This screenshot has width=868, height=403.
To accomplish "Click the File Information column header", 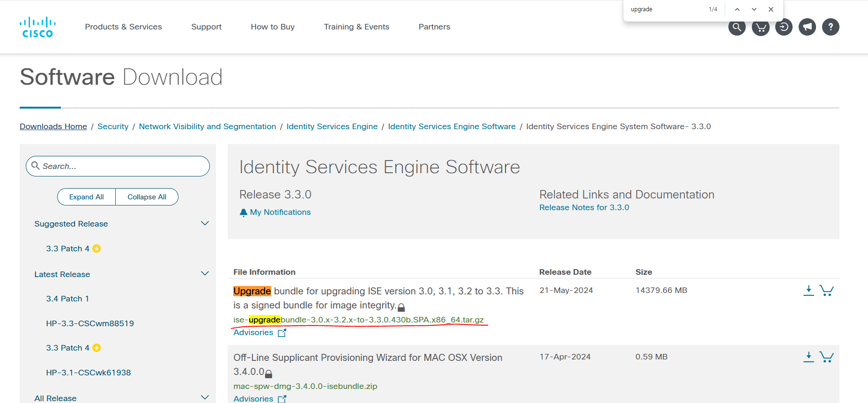I will 265,272.
